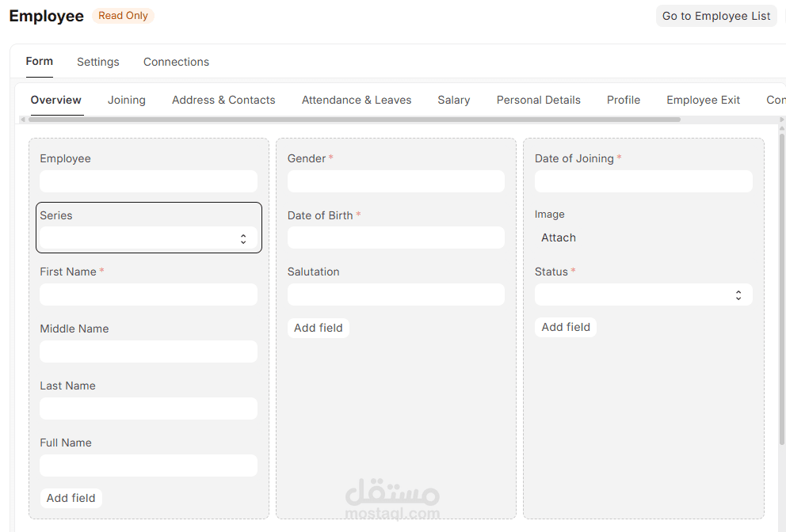Click Add field below Salutation
The width and height of the screenshot is (786, 532).
tap(318, 327)
